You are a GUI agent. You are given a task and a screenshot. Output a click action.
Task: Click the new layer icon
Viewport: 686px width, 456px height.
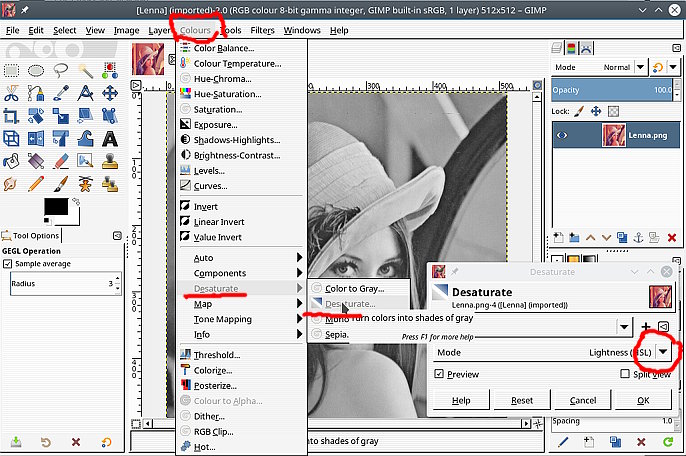[558, 238]
